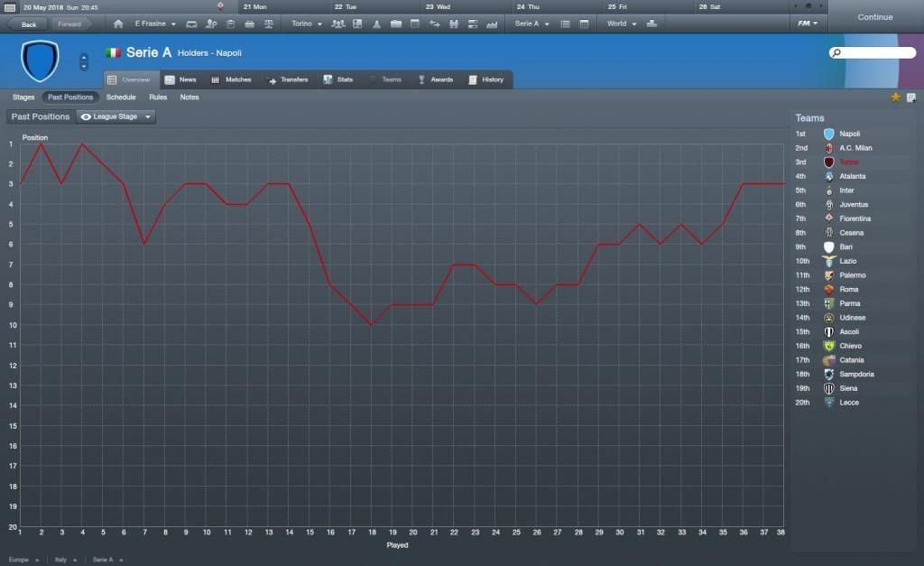
Task: Click the calendar icon beside the date
Action: (10, 7)
